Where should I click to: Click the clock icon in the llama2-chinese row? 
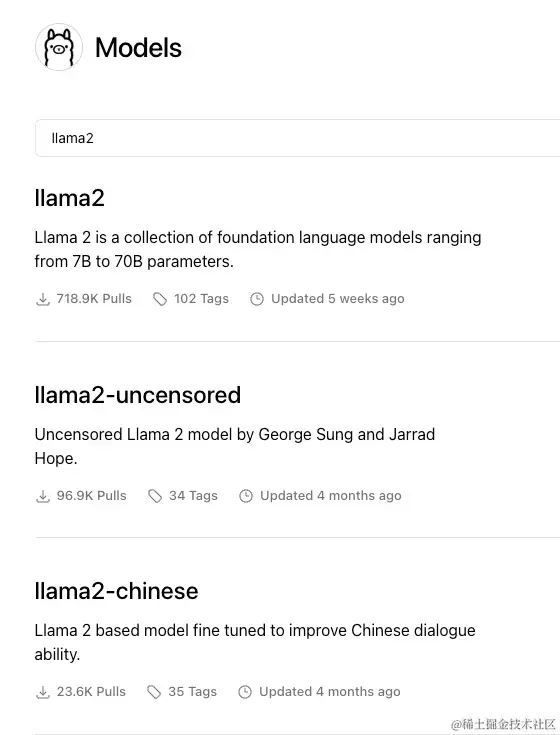pos(245,692)
